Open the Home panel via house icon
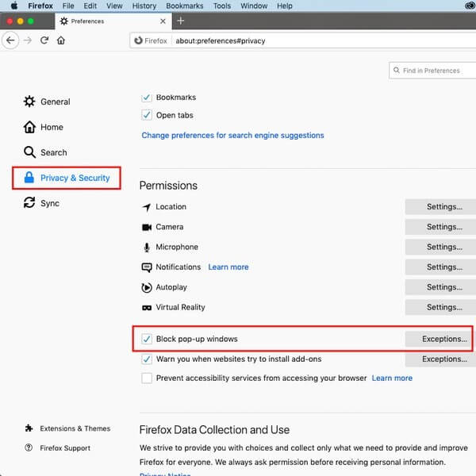This screenshot has height=476, width=476. coord(29,127)
